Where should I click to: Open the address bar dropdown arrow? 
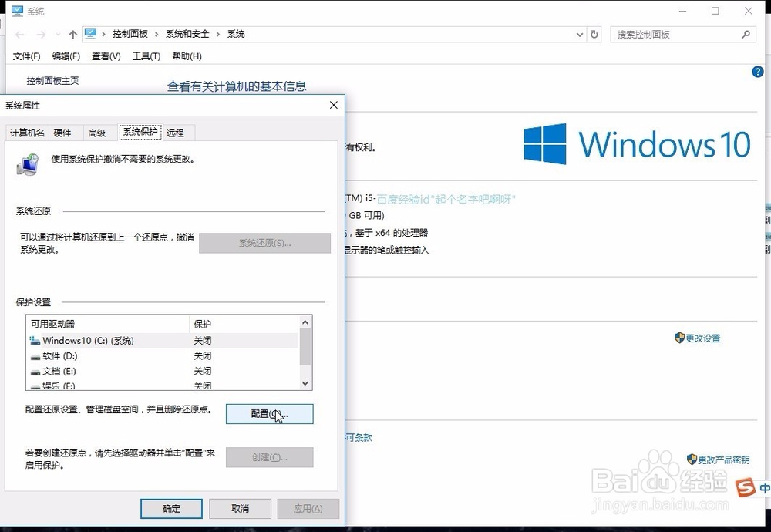tap(578, 34)
